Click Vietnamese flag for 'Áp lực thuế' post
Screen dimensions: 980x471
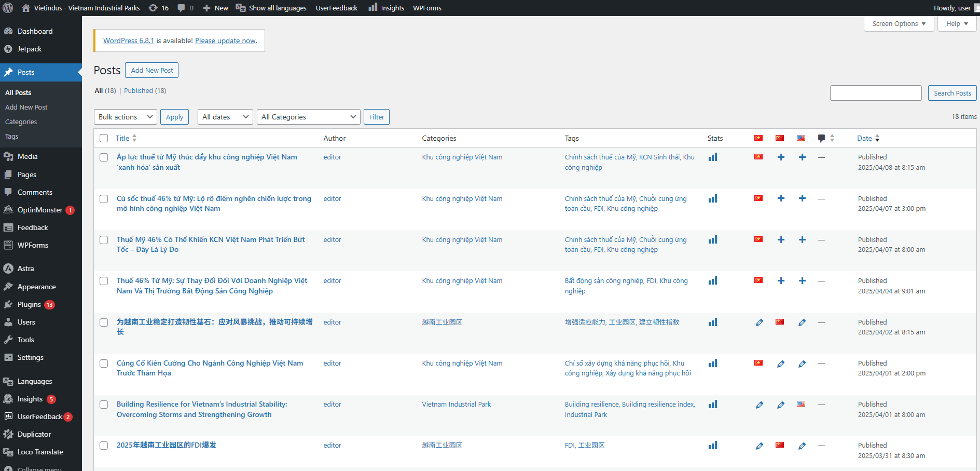pyautogui.click(x=758, y=157)
